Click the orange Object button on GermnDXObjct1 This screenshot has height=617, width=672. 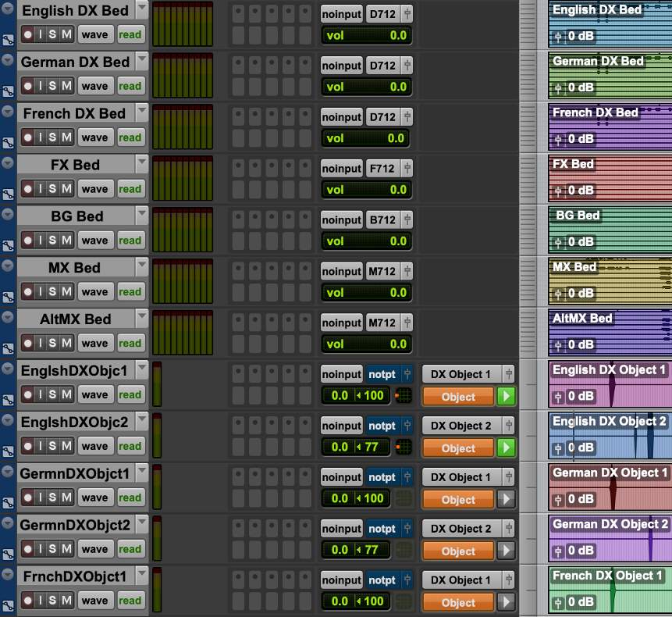point(458,500)
